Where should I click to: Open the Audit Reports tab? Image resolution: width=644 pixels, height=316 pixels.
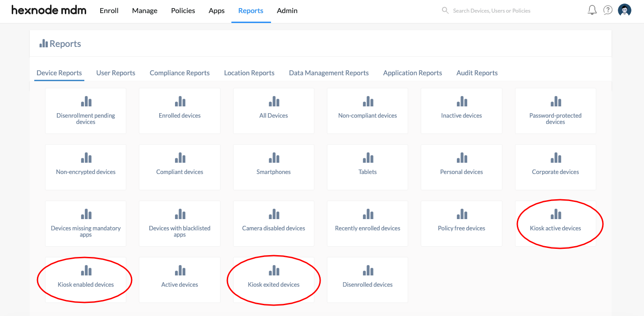pos(477,73)
